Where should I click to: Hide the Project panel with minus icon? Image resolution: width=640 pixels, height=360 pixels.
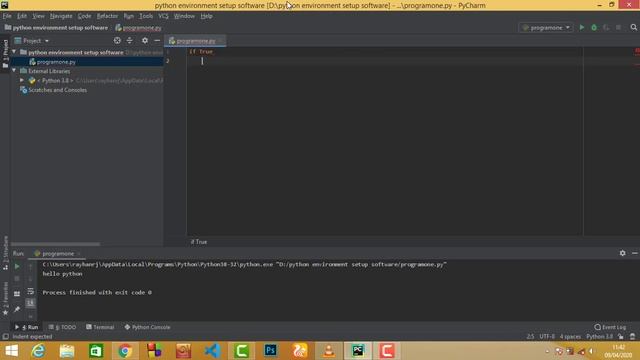[157, 40]
